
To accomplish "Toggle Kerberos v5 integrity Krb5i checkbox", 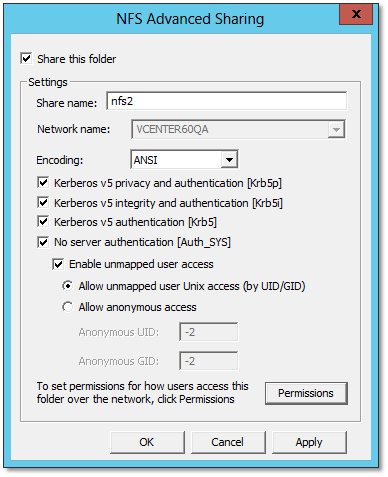I will pyautogui.click(x=43, y=202).
